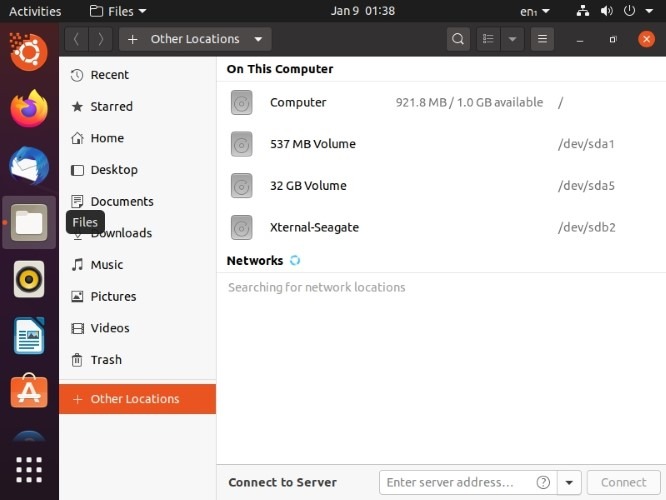The width and height of the screenshot is (666, 500).
Task: Go forward with the next arrow
Action: [x=100, y=39]
